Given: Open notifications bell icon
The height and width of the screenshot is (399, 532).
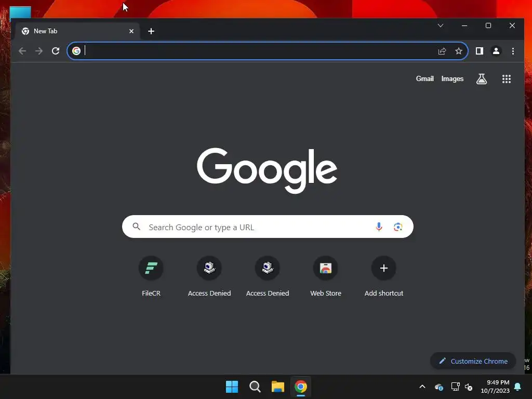Looking at the screenshot, I should point(518,387).
